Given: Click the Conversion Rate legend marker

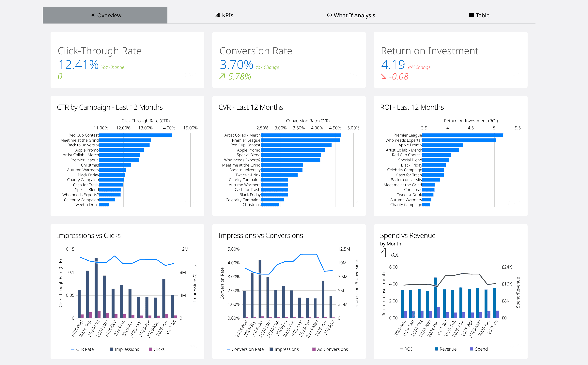Looking at the screenshot, I should 228,349.
